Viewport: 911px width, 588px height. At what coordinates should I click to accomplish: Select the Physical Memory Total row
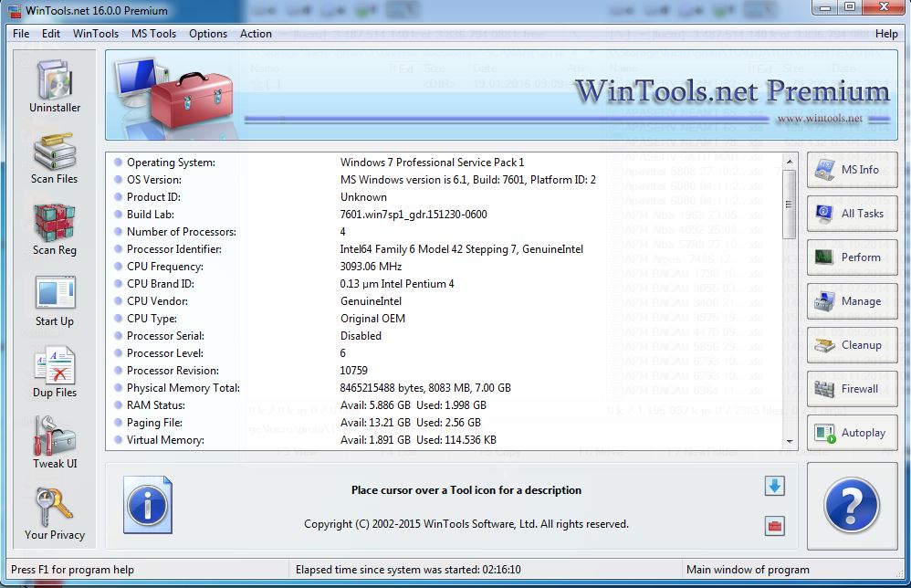pos(445,388)
